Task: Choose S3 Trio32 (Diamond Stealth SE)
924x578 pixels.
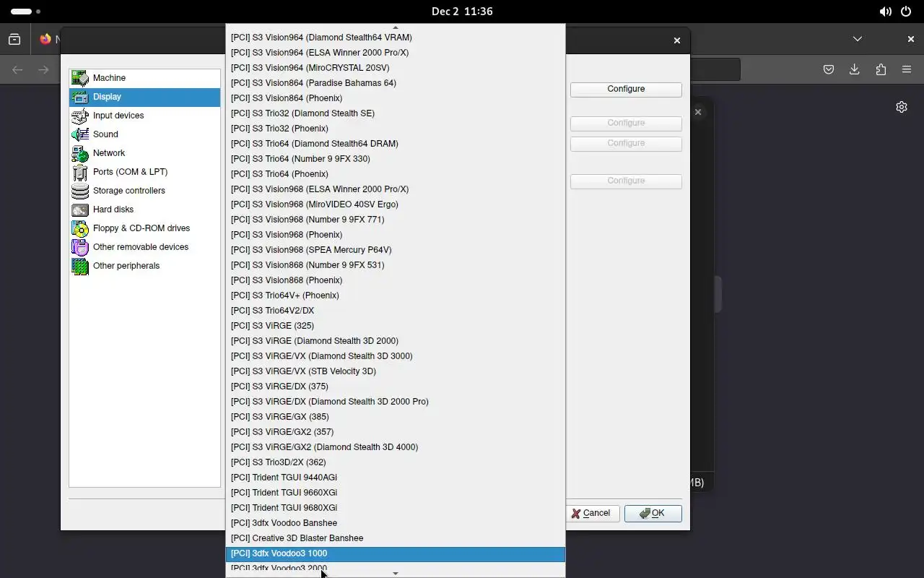Action: (x=395, y=113)
